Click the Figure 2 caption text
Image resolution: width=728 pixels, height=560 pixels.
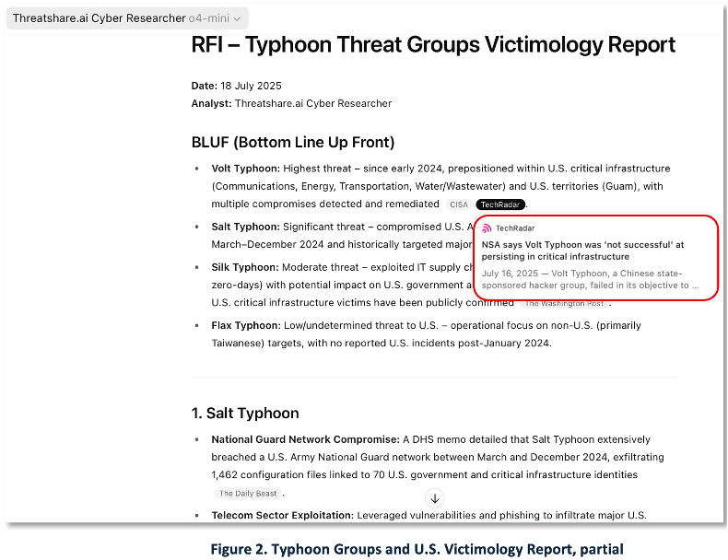(417, 549)
